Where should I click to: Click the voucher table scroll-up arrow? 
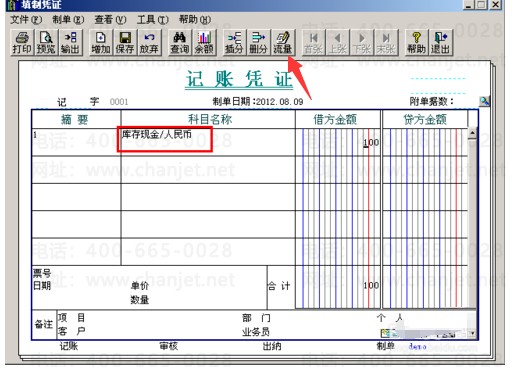click(x=472, y=134)
